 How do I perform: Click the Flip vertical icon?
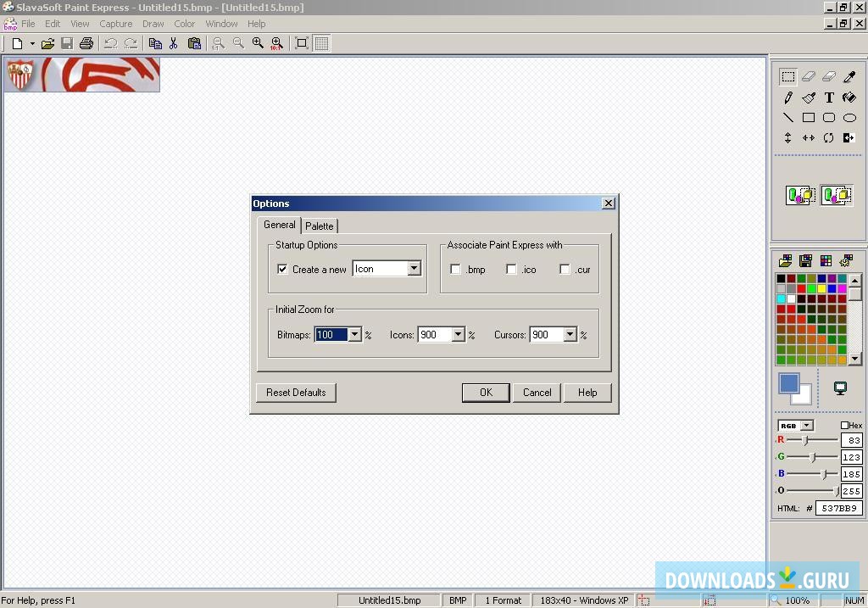[788, 138]
